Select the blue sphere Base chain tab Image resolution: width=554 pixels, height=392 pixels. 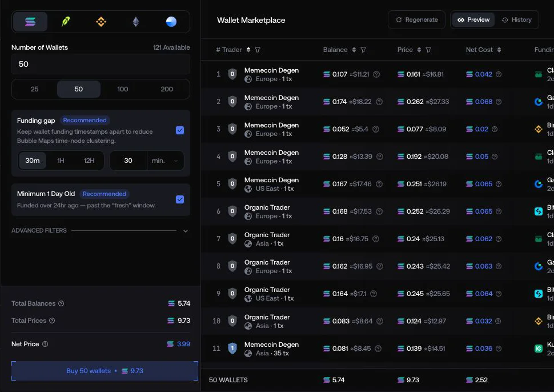[171, 22]
